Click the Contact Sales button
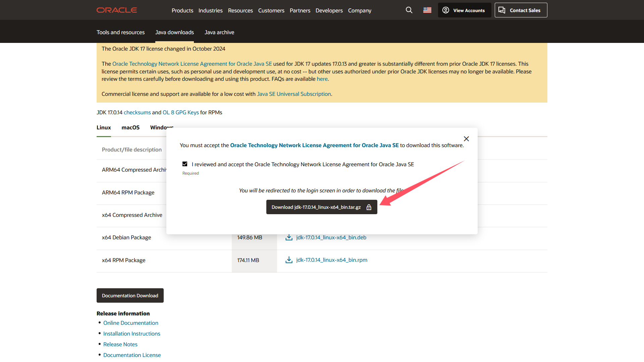Image resolution: width=644 pixels, height=362 pixels. coord(521,10)
